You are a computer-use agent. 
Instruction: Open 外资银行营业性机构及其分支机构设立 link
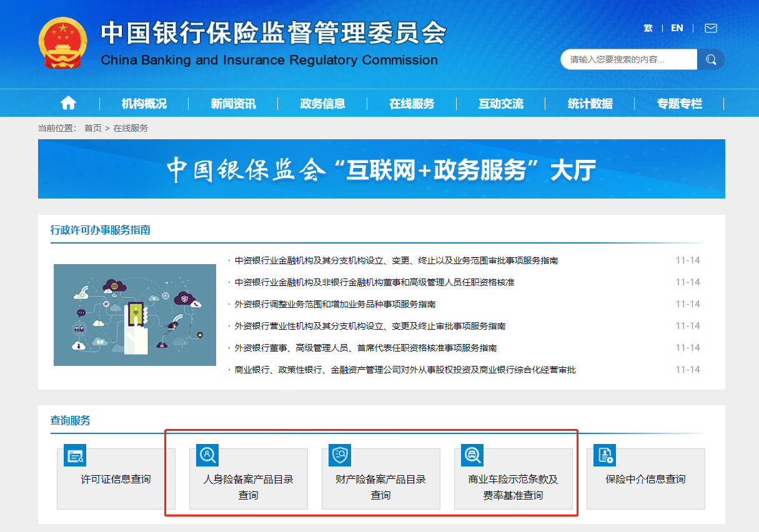tap(370, 326)
